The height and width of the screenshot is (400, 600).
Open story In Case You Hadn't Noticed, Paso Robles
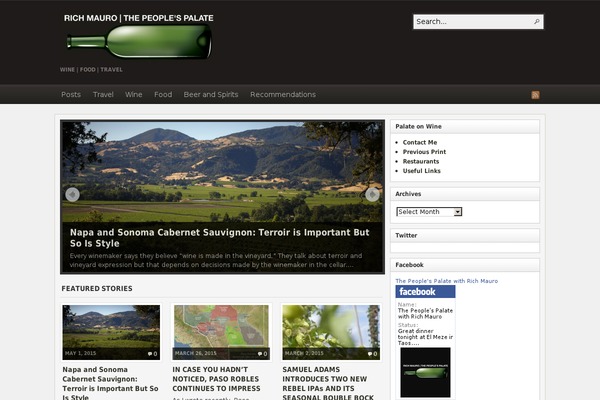[216, 379]
